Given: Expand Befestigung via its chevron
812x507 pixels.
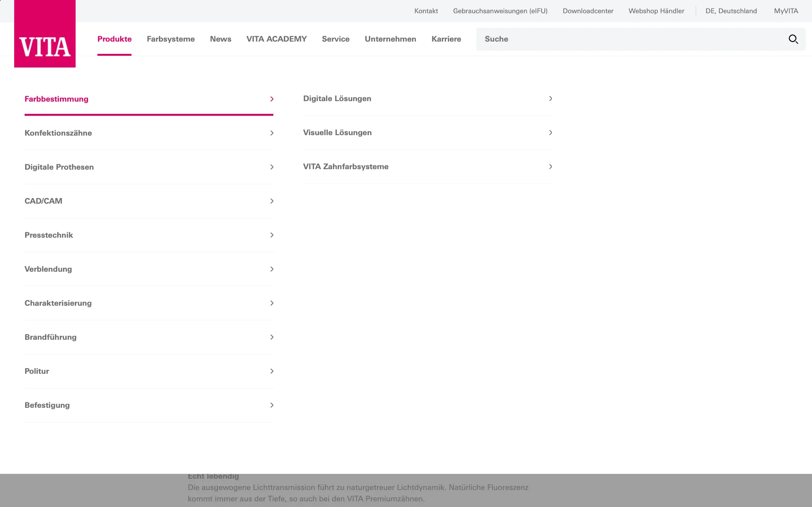Looking at the screenshot, I should coord(272,405).
